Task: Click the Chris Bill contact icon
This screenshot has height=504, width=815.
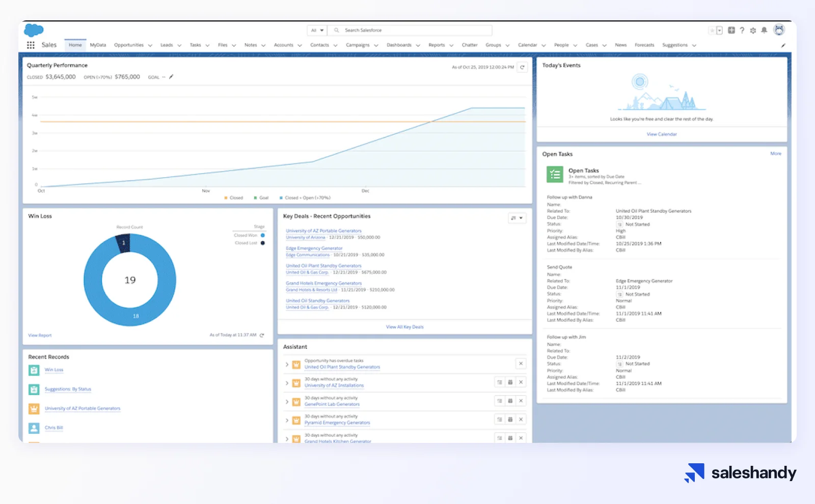Action: coord(34,428)
